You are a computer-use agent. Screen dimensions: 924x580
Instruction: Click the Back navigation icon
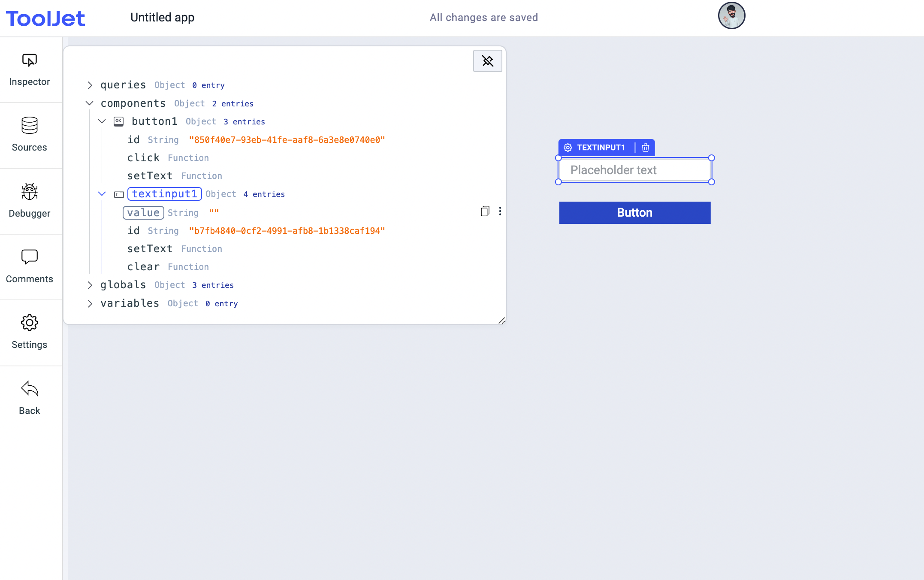click(x=30, y=390)
